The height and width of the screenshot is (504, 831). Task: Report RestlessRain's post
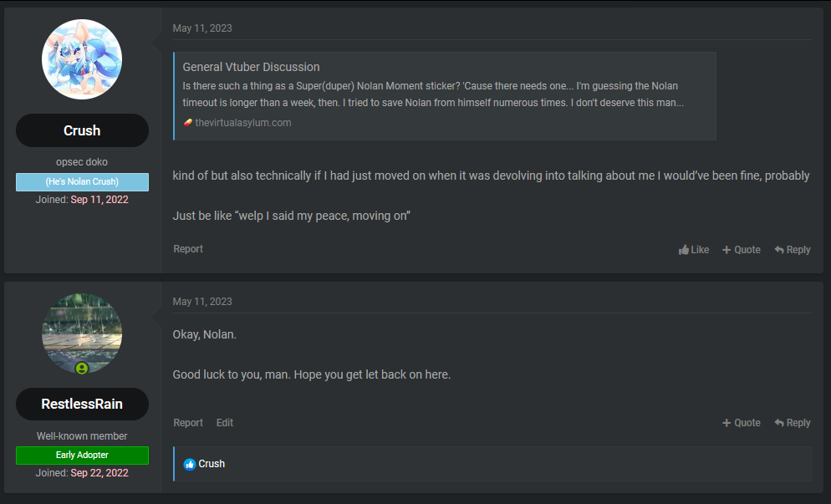(188, 423)
